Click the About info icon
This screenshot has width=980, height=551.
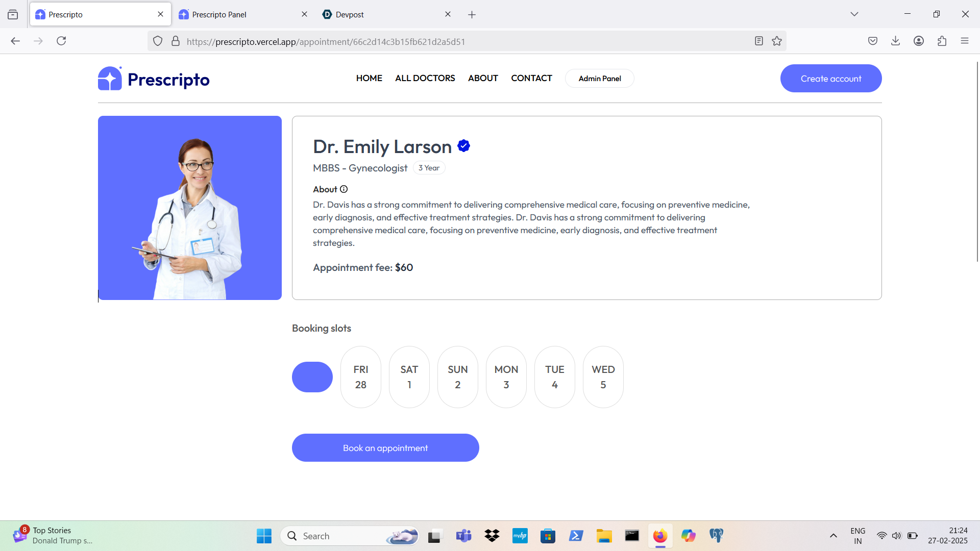tap(344, 189)
